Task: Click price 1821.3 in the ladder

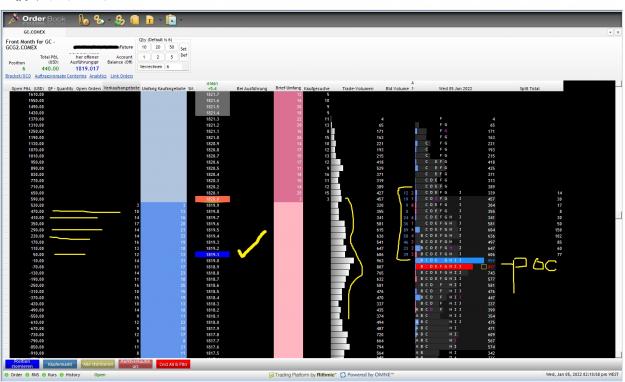Action: click(x=212, y=119)
